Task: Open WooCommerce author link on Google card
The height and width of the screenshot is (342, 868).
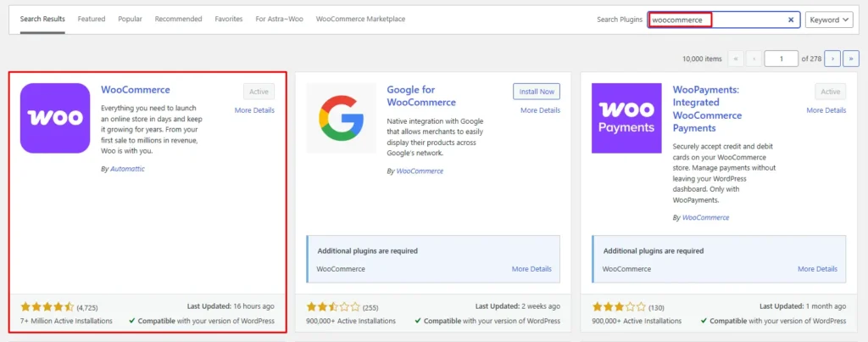Action: (x=420, y=171)
